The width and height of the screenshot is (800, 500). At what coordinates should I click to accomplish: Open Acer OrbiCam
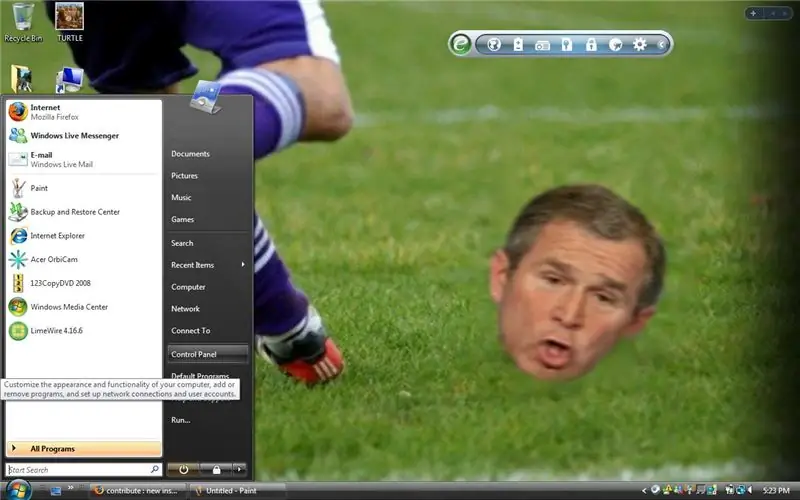pyautogui.click(x=84, y=259)
